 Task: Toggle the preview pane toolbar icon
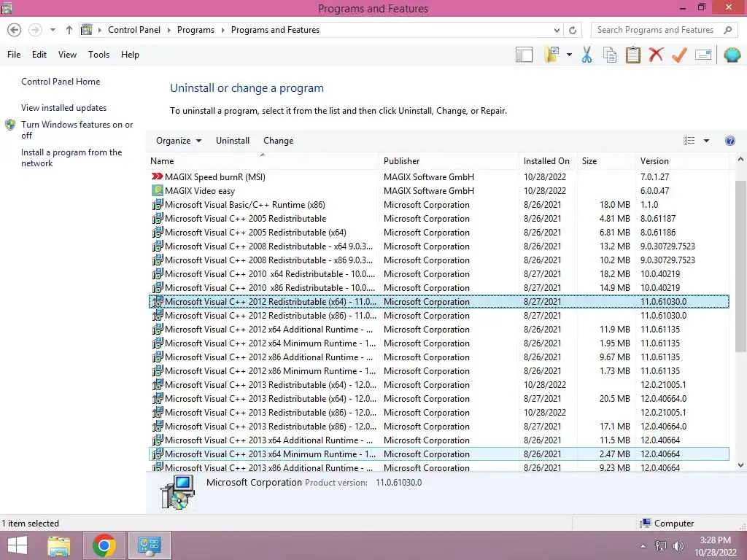click(x=524, y=54)
